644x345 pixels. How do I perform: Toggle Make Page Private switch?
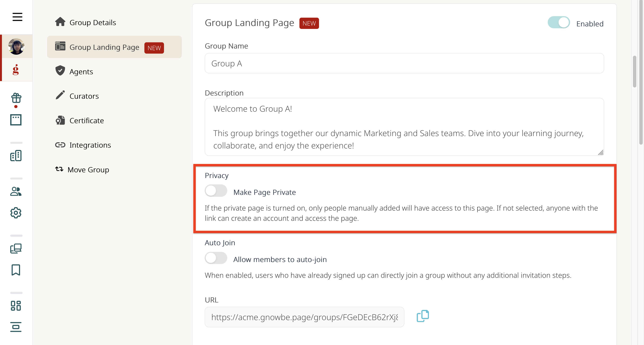pyautogui.click(x=216, y=191)
